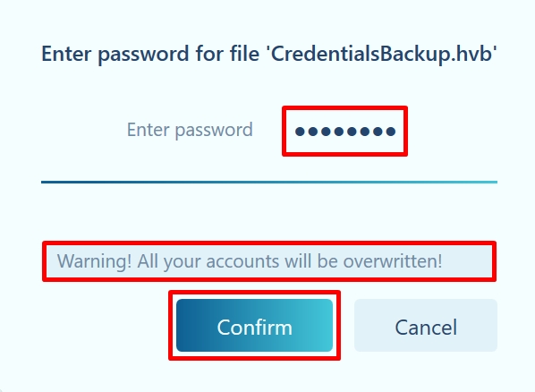Dismiss the dialog using Cancel

[x=426, y=326]
